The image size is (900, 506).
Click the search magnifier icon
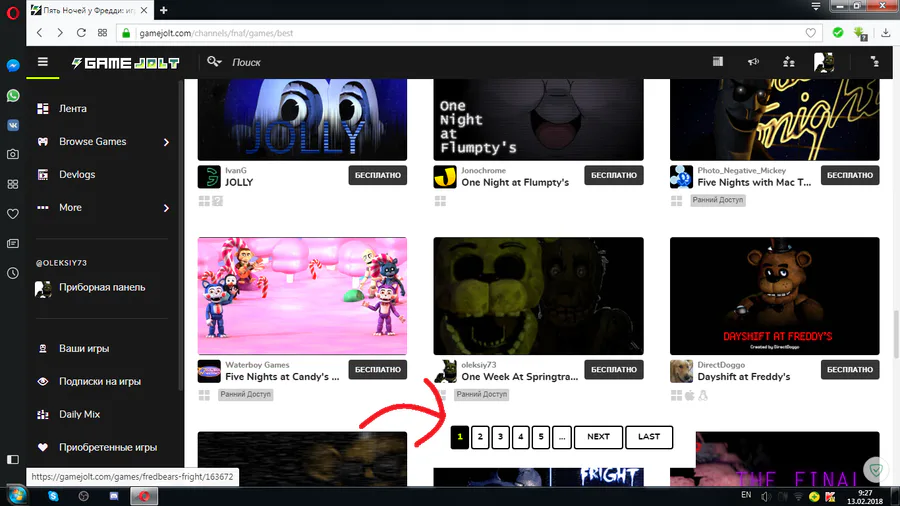(214, 62)
